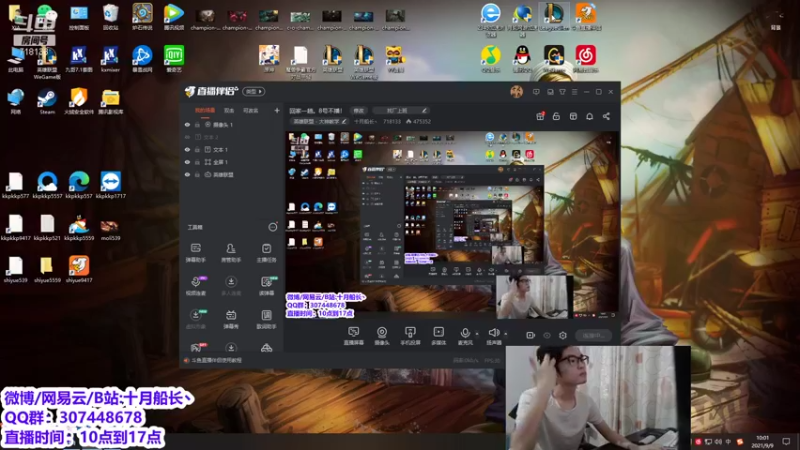The height and width of the screenshot is (450, 800).
Task: Click the 炉石传说 Hearthstone desktop shortcut
Action: pos(142,16)
